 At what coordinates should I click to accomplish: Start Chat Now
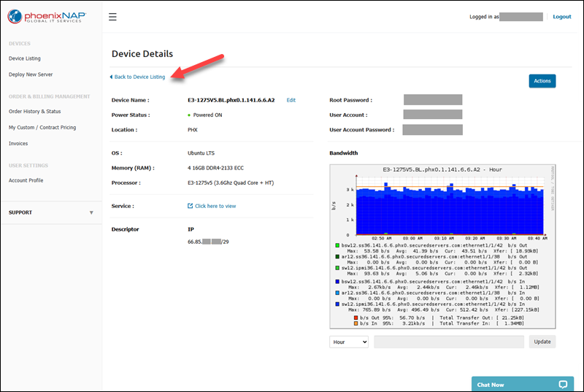pyautogui.click(x=523, y=384)
